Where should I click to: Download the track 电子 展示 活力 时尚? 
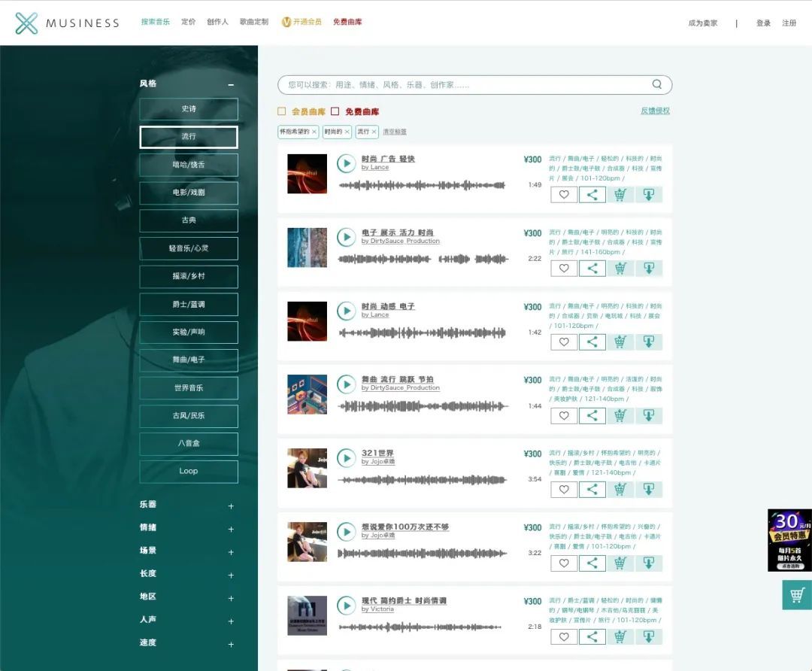648,269
